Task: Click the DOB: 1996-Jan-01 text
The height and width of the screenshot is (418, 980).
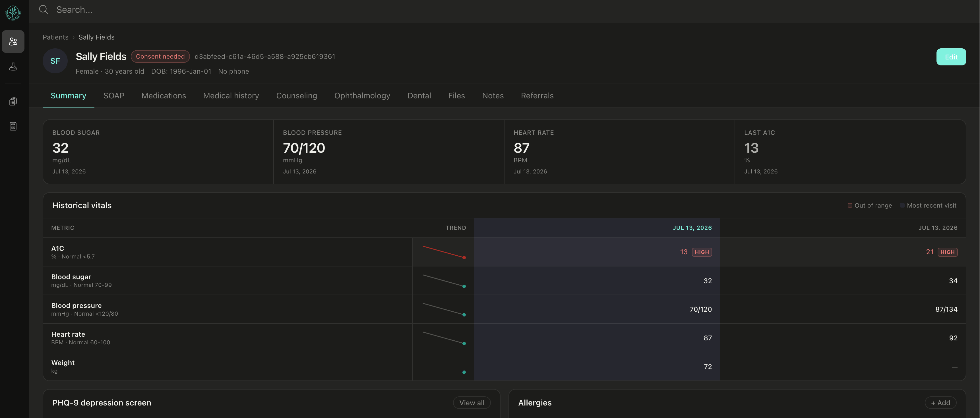Action: 181,71
